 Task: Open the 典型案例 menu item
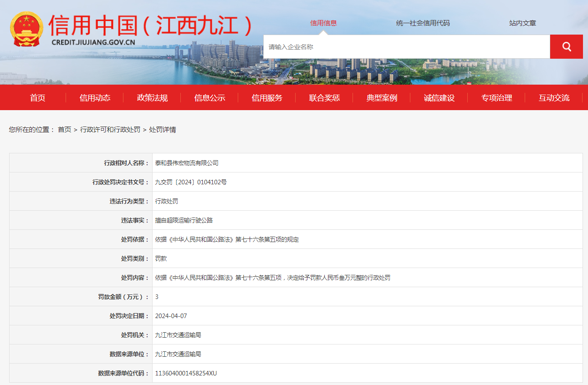coord(382,98)
